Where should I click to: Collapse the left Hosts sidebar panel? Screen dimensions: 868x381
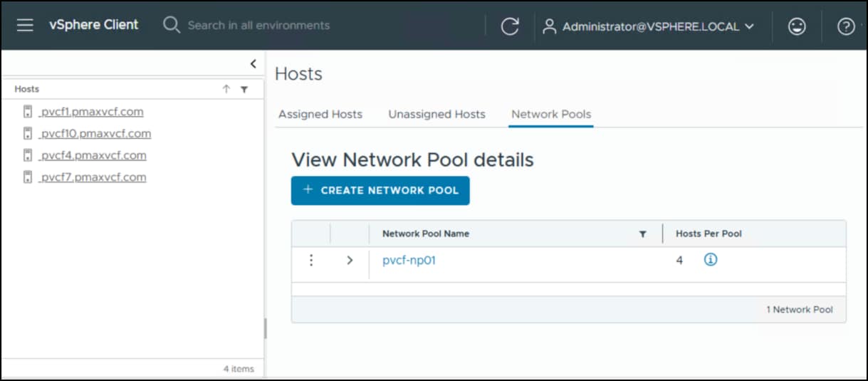(x=253, y=64)
